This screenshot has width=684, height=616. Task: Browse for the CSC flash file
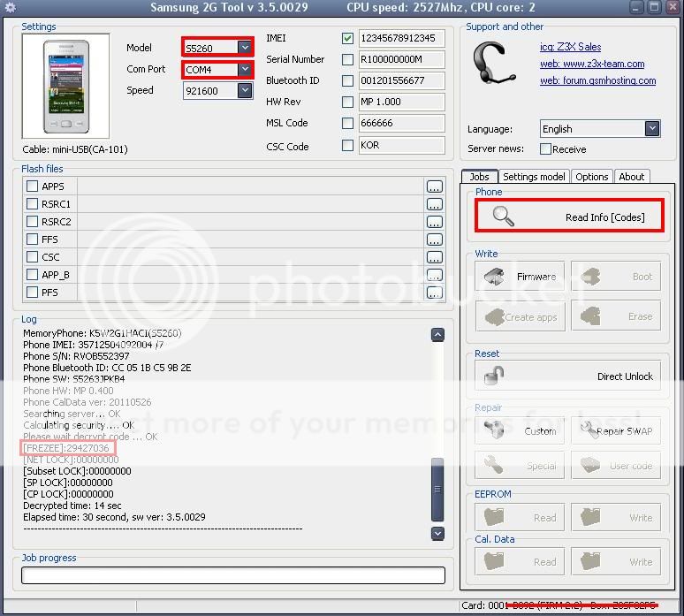[x=434, y=257]
